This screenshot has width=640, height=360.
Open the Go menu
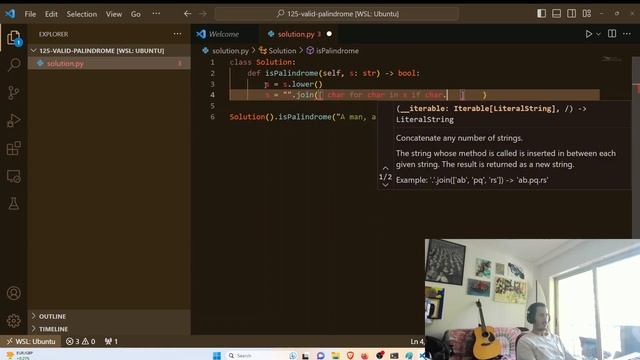pyautogui.click(x=136, y=14)
